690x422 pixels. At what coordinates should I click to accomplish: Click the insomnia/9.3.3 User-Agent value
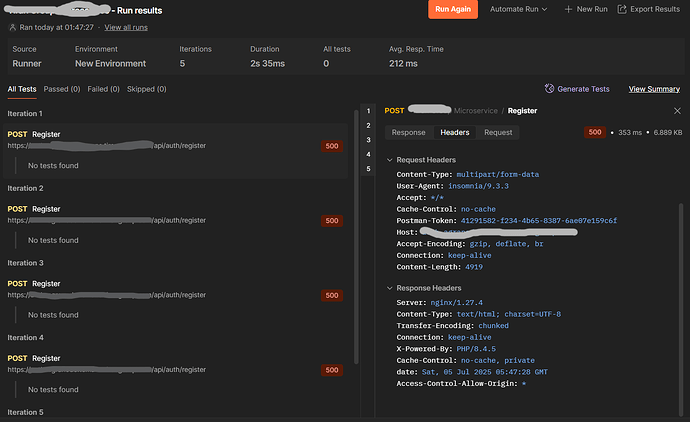pos(478,186)
